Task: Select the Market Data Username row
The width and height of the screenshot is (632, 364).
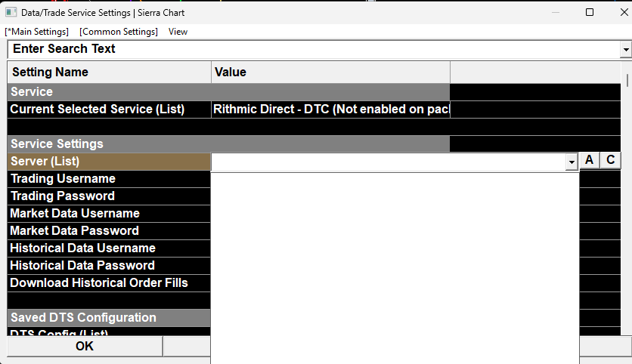Action: [x=109, y=214]
